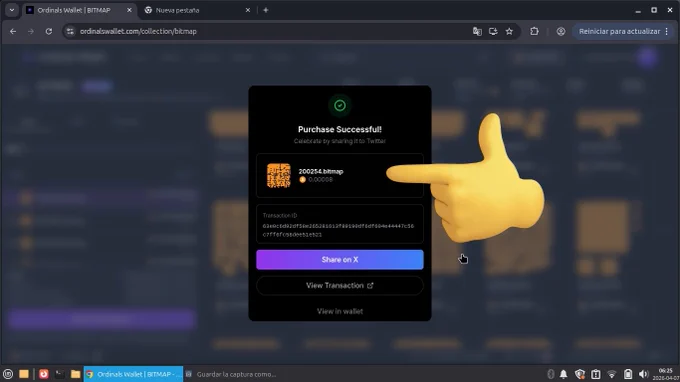Click the volume speaker tray icon
The height and width of the screenshot is (382, 680).
tap(644, 374)
